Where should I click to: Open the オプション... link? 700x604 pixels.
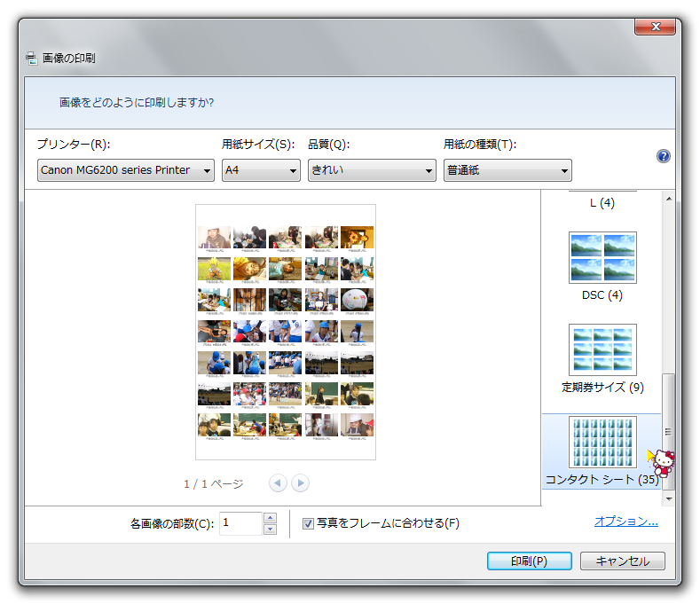tap(625, 522)
